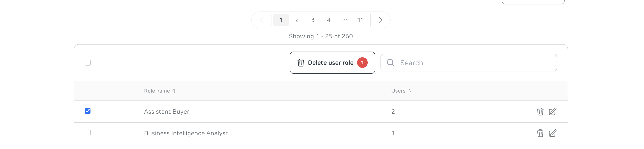Tick the select-all checkbox in table header
The image size is (644, 149).
[x=87, y=63]
